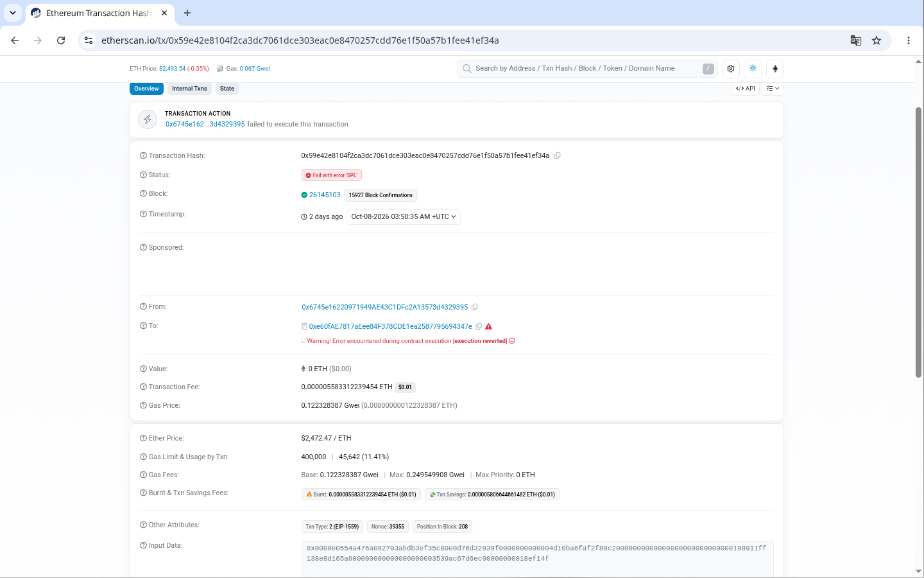Copy the To contract address

[x=479, y=326]
